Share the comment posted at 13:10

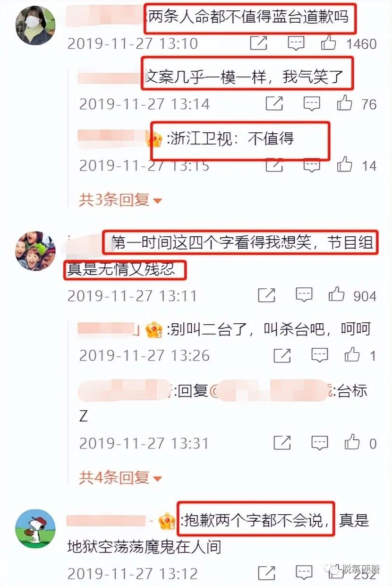tap(258, 44)
